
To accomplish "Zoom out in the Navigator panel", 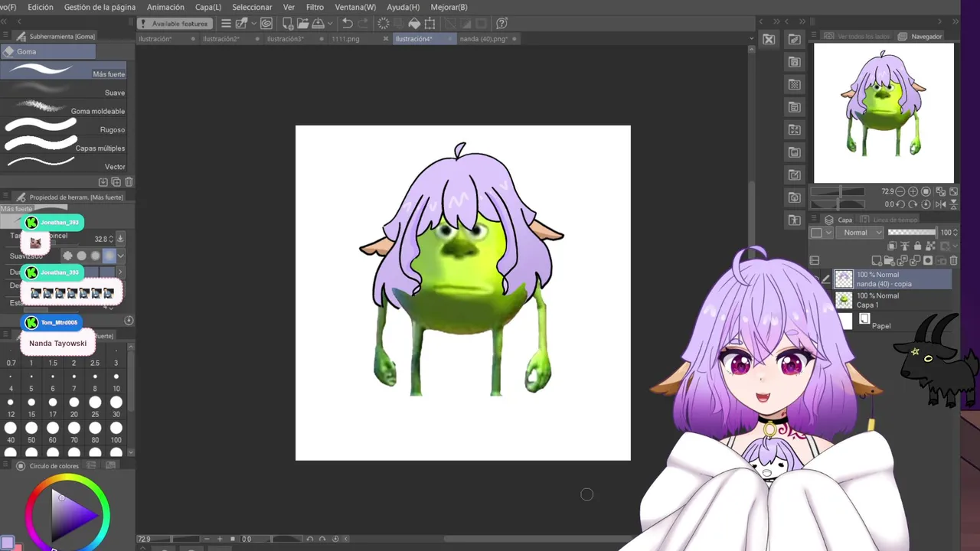I will point(900,191).
